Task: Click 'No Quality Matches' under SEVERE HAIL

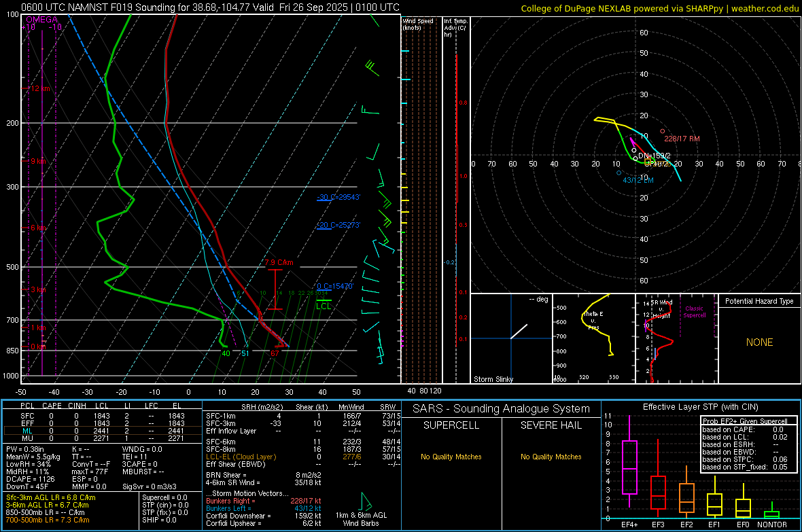Action: coord(551,457)
